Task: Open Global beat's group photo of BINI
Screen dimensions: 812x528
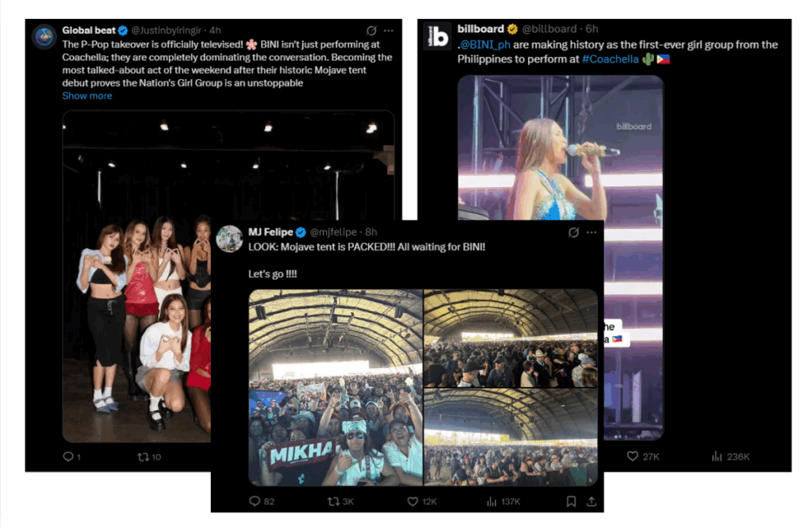Action: tap(136, 277)
